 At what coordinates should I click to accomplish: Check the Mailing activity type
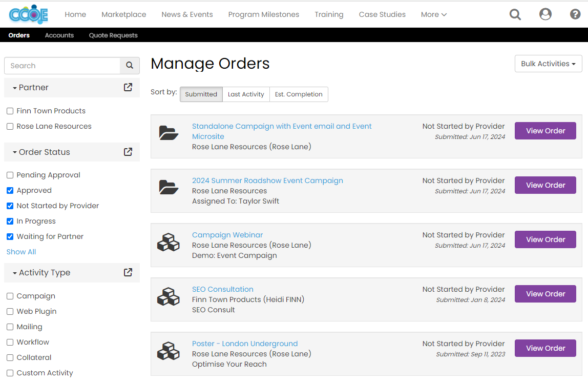10,327
